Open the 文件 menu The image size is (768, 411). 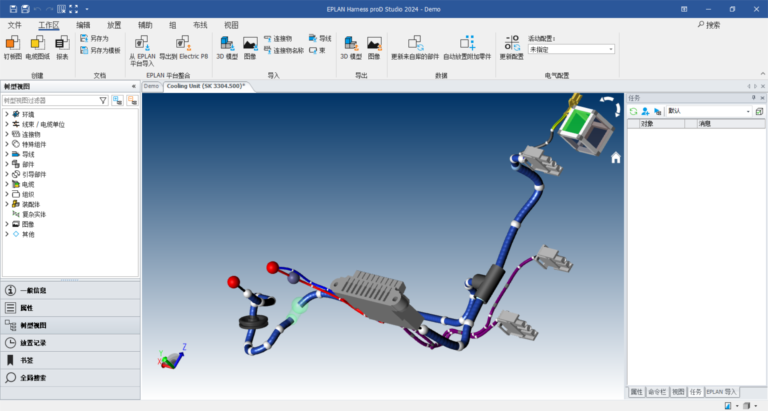(x=14, y=25)
